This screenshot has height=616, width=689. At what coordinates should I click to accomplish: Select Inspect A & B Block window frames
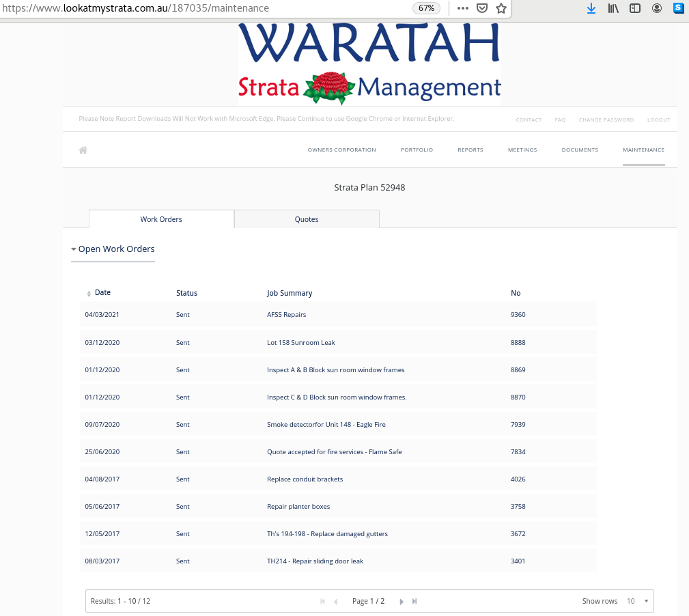pos(336,370)
